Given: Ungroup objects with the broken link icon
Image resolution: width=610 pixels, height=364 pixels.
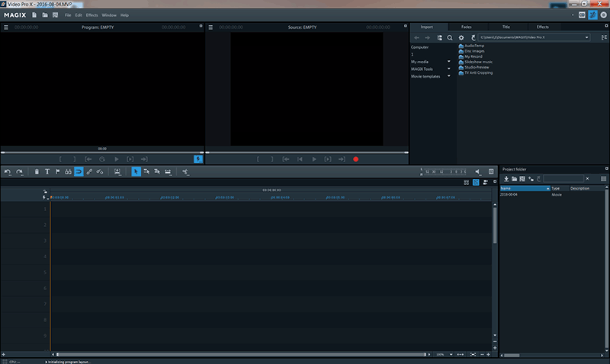Looking at the screenshot, I should 100,171.
